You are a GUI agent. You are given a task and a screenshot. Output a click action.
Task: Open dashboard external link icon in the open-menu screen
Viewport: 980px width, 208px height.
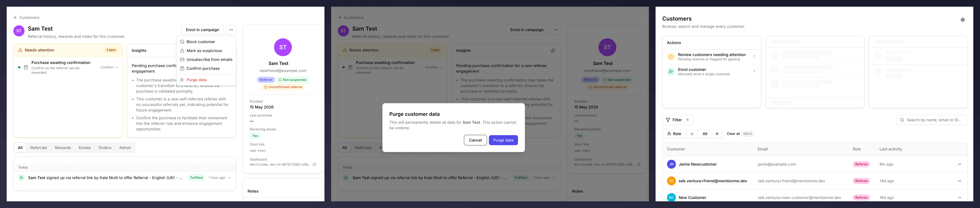(x=314, y=165)
